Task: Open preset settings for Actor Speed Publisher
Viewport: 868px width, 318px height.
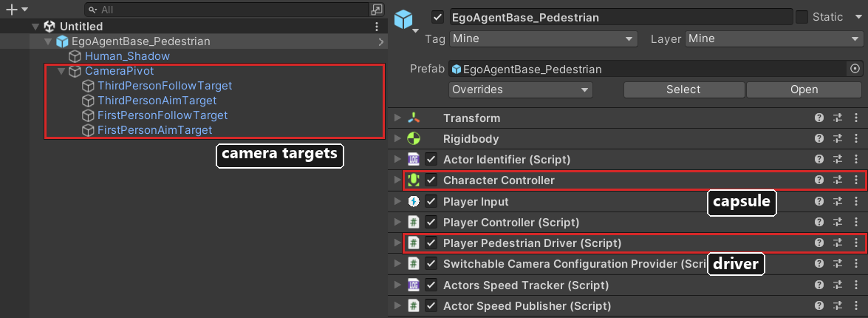Action: (x=838, y=305)
